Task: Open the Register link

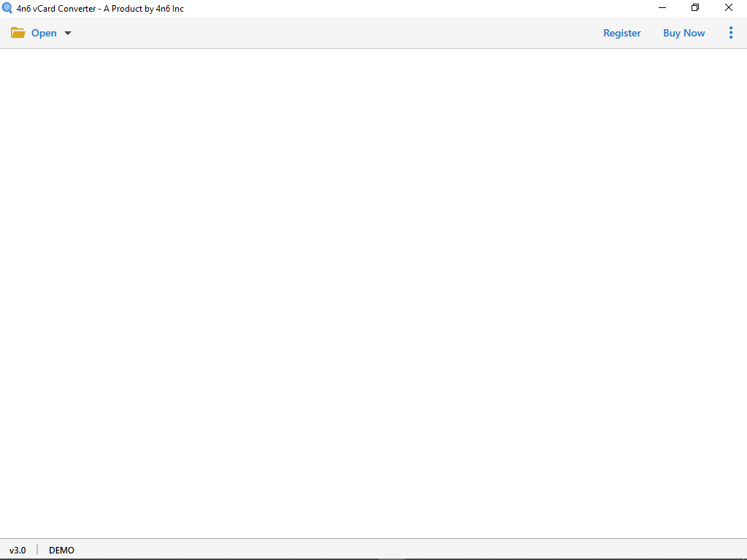Action: 622,33
